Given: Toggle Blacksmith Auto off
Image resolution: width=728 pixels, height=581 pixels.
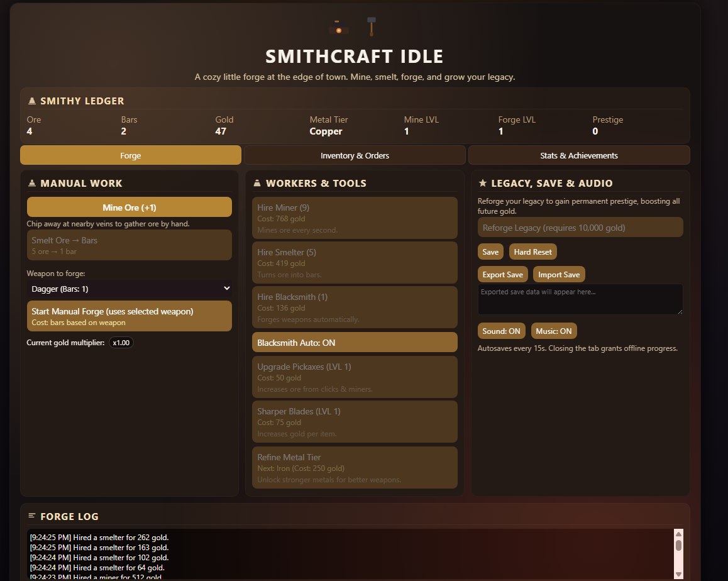Looking at the screenshot, I should point(355,342).
